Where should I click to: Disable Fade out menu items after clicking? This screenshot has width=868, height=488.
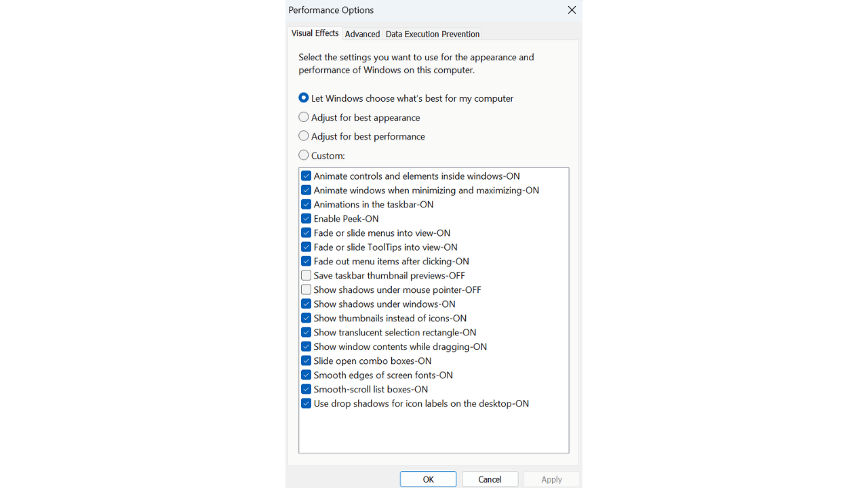pyautogui.click(x=306, y=261)
